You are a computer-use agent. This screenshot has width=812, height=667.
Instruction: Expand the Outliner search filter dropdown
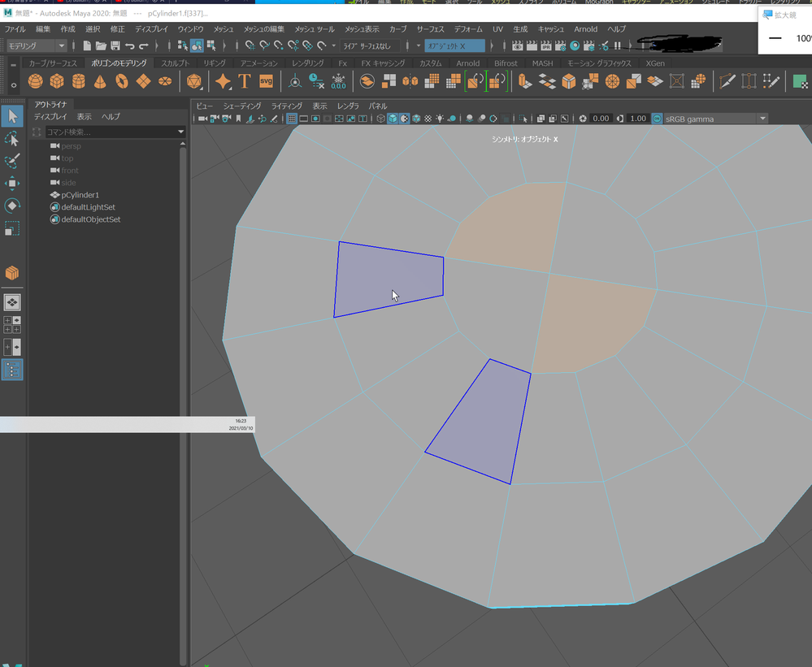click(181, 132)
